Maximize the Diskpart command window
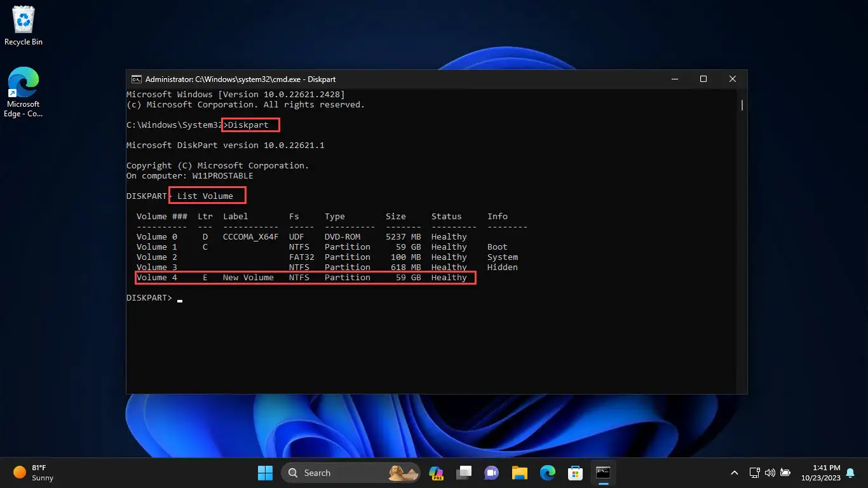Screen dimensions: 868x488 (x=703, y=79)
